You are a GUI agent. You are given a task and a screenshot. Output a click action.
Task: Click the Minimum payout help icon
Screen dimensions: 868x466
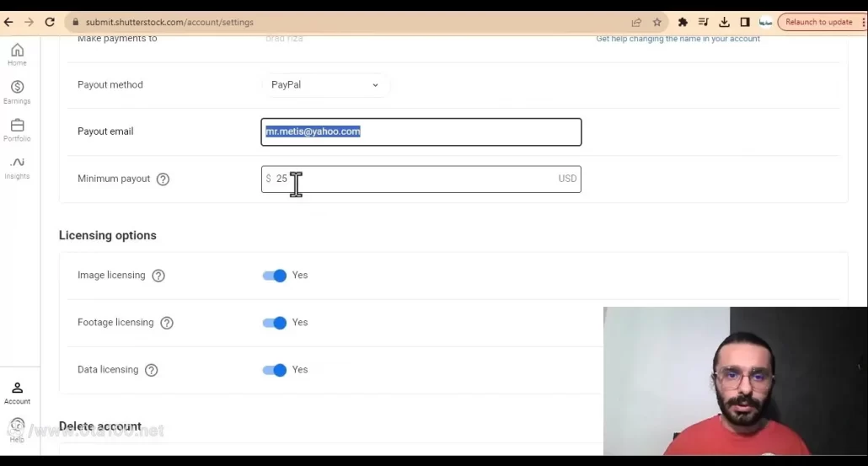click(163, 179)
